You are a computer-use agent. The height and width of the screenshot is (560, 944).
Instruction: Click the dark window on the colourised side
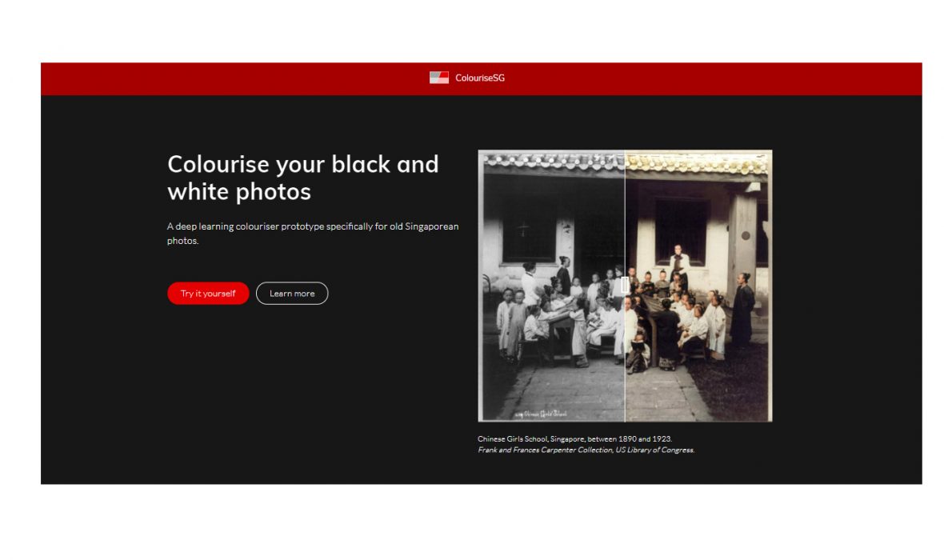pyautogui.click(x=681, y=230)
